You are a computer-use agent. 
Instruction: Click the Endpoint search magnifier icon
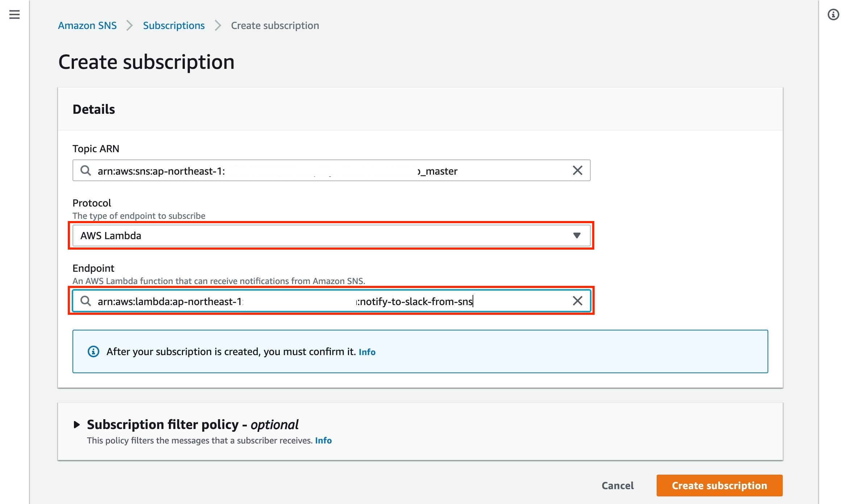tap(86, 301)
